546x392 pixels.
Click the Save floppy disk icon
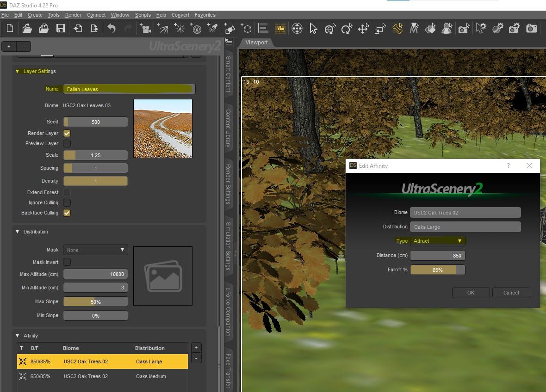pyautogui.click(x=61, y=28)
